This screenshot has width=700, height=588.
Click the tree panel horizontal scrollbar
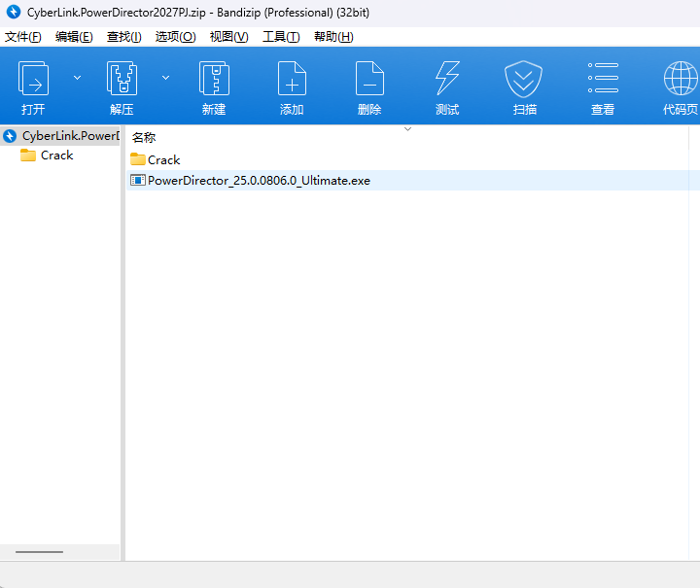[x=39, y=552]
